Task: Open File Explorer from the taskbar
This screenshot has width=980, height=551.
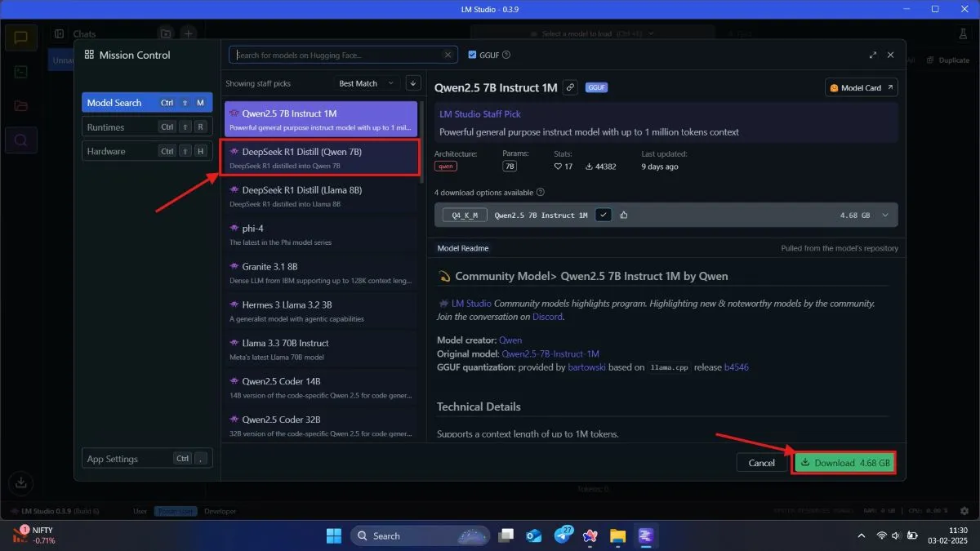Action: [617, 535]
